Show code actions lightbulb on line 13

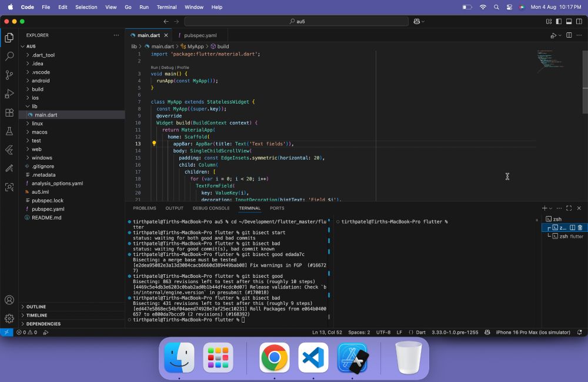[x=153, y=144]
